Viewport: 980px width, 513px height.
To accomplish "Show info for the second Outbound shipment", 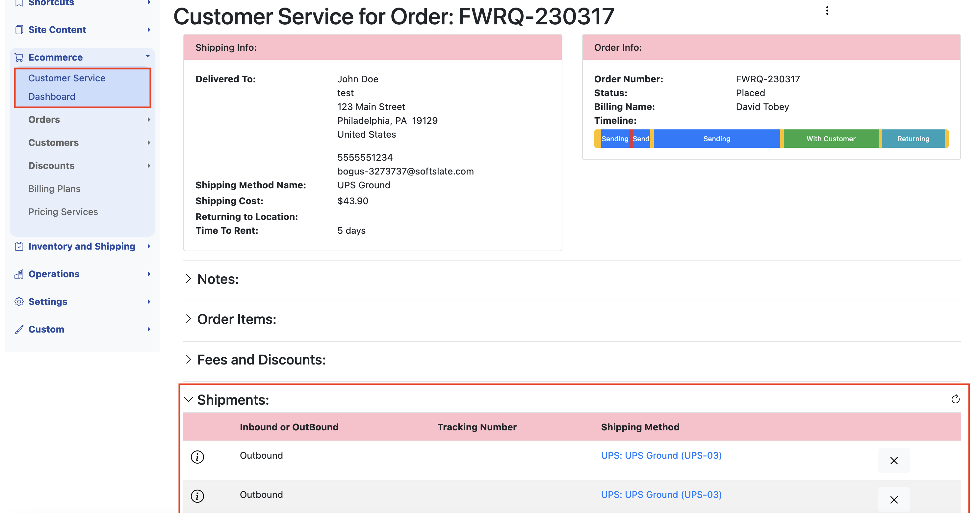I will point(197,496).
